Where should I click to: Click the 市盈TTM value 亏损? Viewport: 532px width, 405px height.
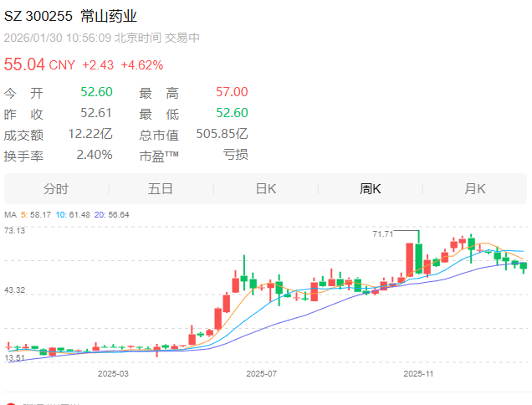(x=235, y=155)
